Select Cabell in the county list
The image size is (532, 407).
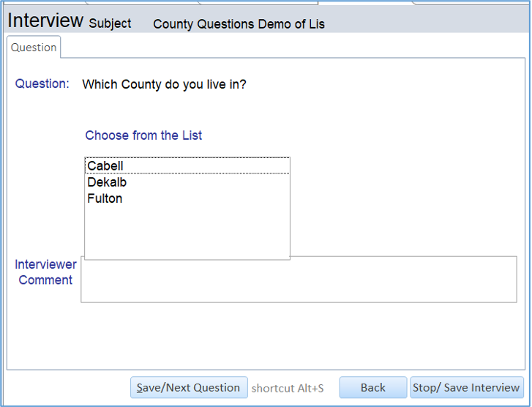point(105,165)
